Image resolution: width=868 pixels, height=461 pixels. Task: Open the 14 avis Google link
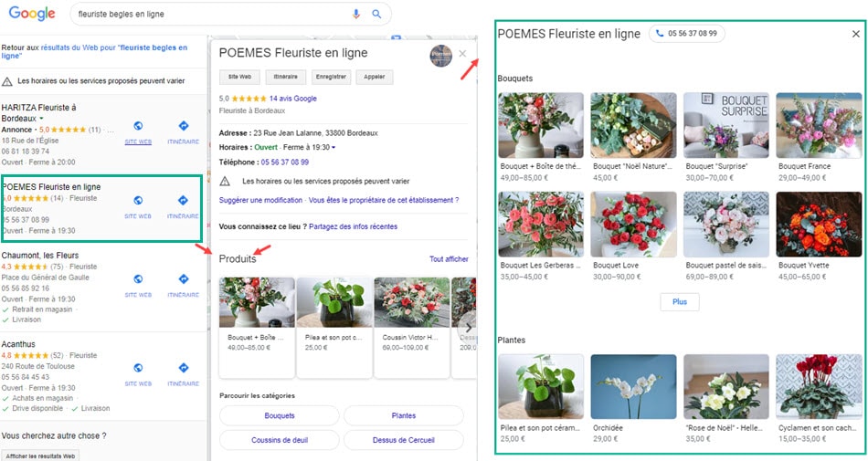point(293,99)
